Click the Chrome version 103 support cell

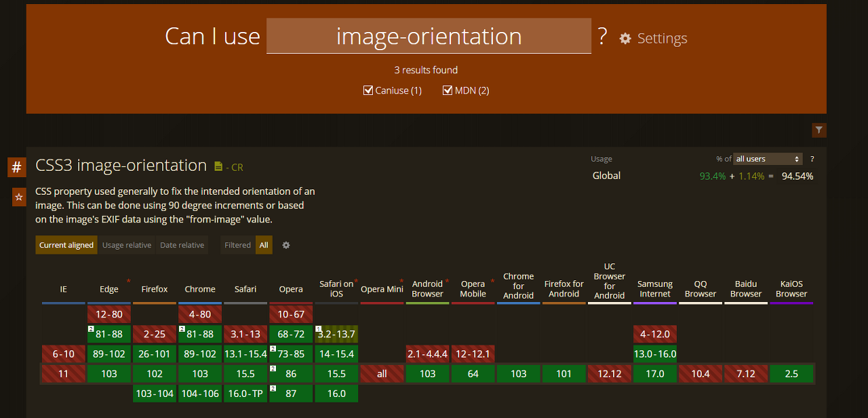pos(199,373)
